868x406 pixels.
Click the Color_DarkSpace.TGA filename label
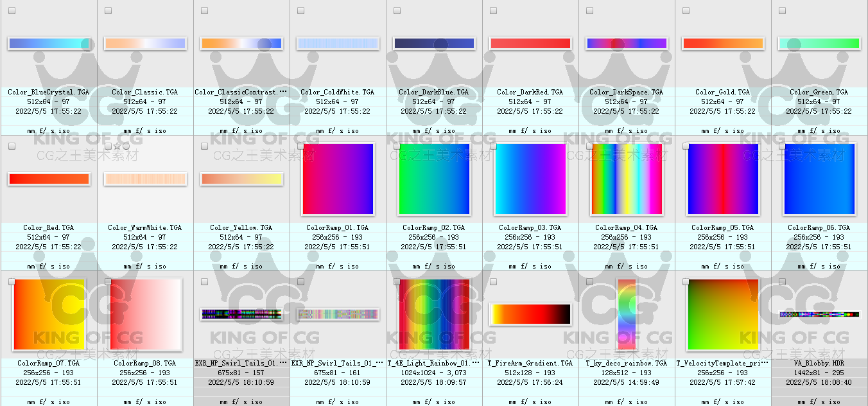pyautogui.click(x=627, y=92)
